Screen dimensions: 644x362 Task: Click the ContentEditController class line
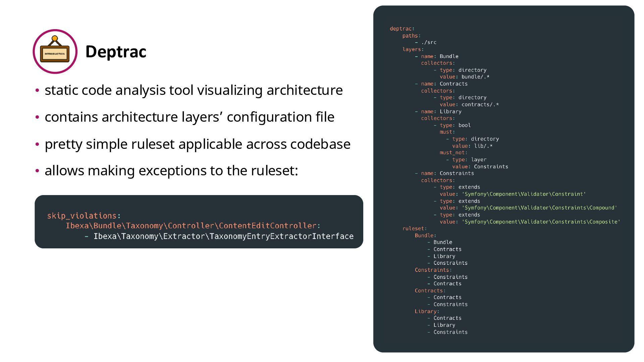click(x=193, y=226)
